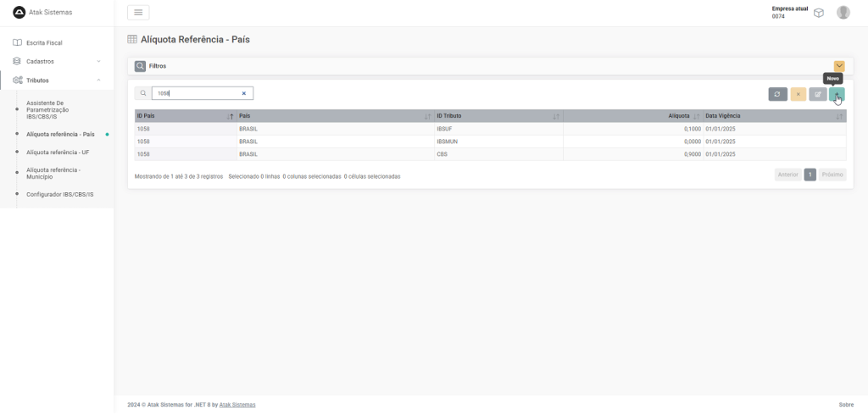Viewport: 868px width, 416px height.
Task: Click the green Novo add button
Action: coord(837,94)
